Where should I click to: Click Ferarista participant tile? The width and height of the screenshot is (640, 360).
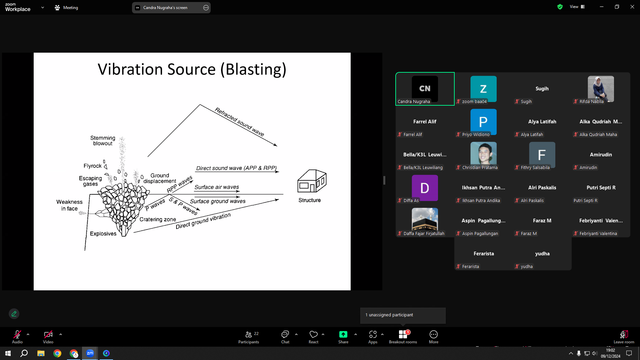[x=483, y=254]
